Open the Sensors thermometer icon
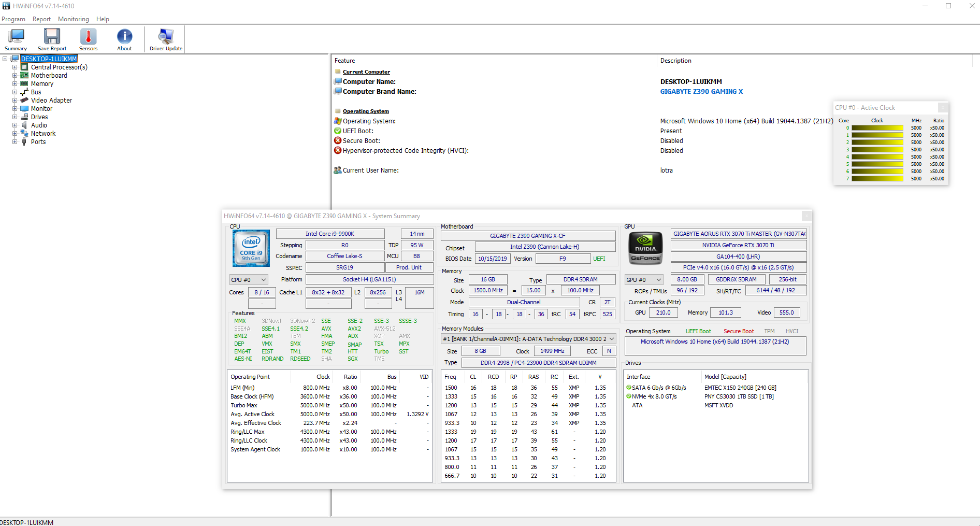This screenshot has width=980, height=526. [88, 36]
